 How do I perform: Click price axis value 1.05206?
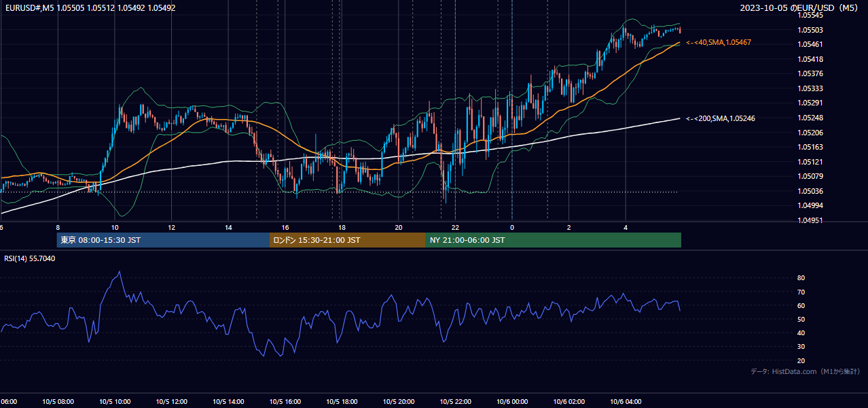point(810,133)
